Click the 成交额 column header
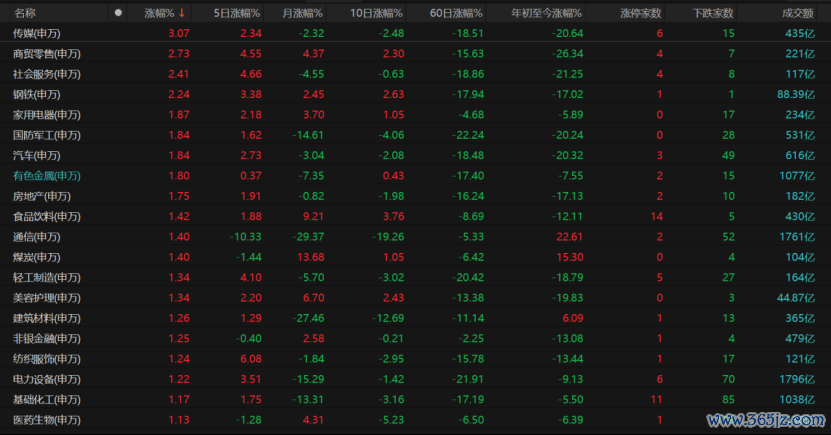The width and height of the screenshot is (831, 435). (x=798, y=13)
